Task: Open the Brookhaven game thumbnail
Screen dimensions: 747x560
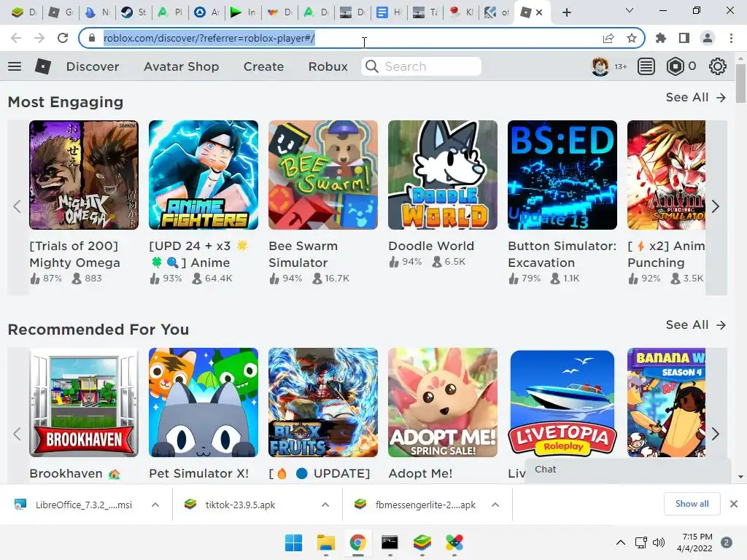Action: tap(84, 402)
